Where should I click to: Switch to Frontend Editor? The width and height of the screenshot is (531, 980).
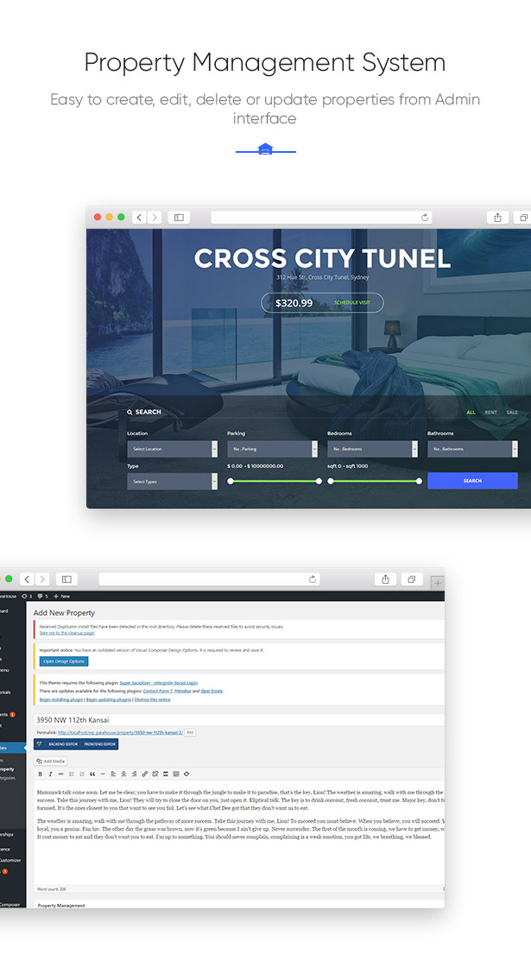pos(100,744)
